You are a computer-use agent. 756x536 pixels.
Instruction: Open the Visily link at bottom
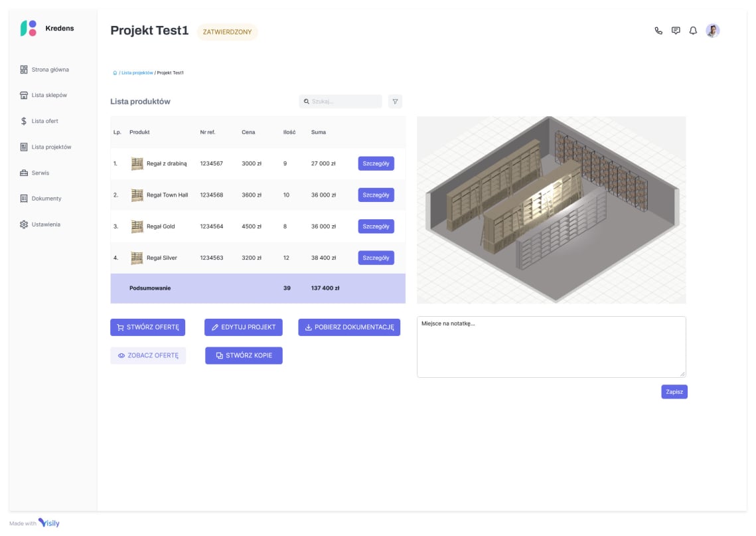tap(50, 523)
